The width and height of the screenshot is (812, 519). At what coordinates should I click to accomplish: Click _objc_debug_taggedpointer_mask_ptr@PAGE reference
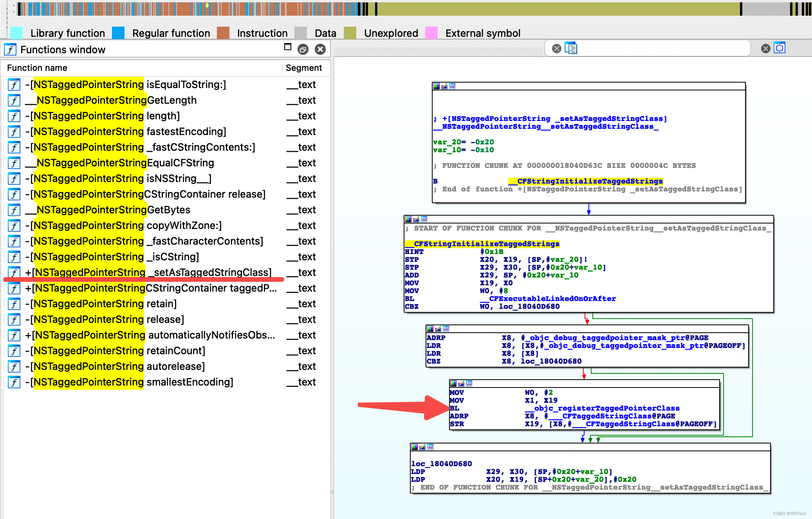(x=615, y=338)
